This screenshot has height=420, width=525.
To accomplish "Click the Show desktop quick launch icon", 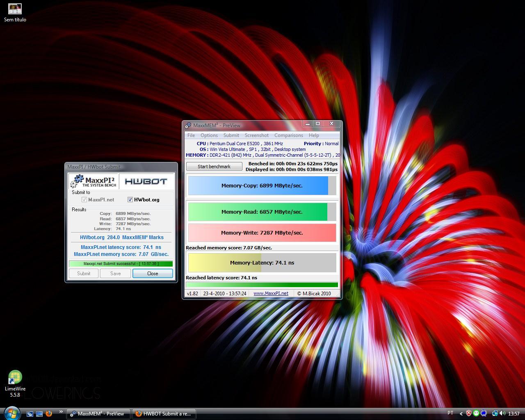I will [x=39, y=414].
